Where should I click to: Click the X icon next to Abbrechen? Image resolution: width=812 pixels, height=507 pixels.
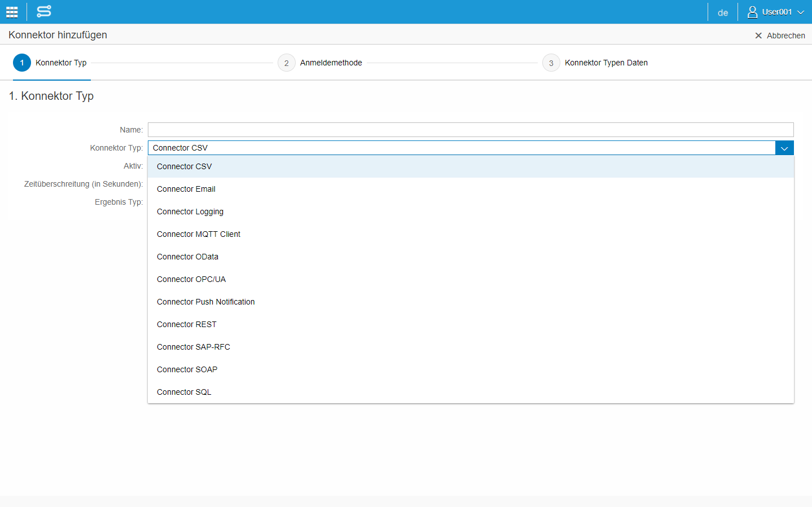pyautogui.click(x=758, y=36)
